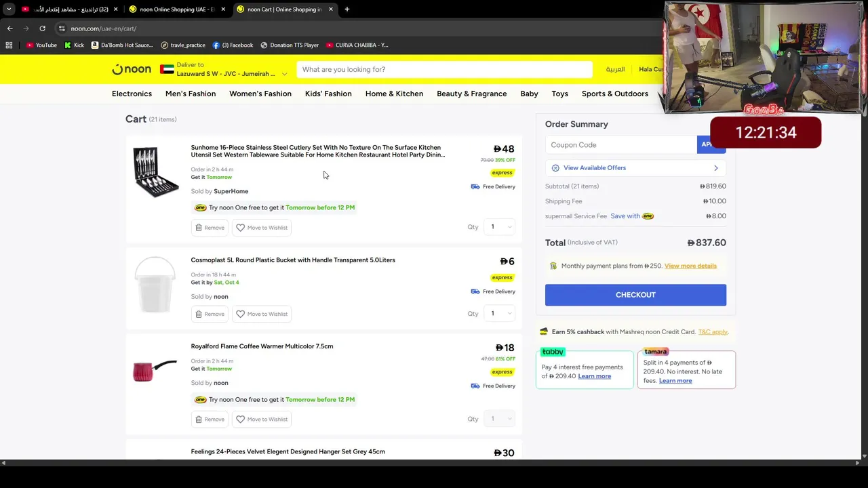The width and height of the screenshot is (868, 488).
Task: Open Baby category
Action: [529, 94]
